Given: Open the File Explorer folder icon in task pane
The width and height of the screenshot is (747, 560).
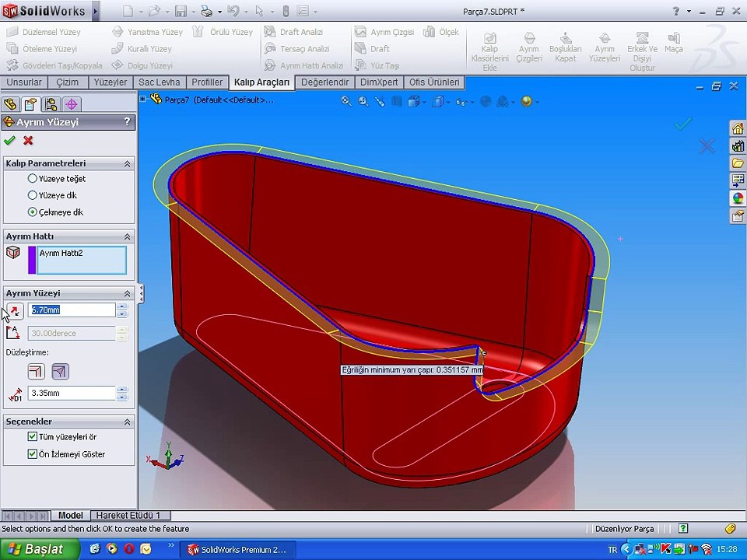Looking at the screenshot, I should (x=738, y=163).
